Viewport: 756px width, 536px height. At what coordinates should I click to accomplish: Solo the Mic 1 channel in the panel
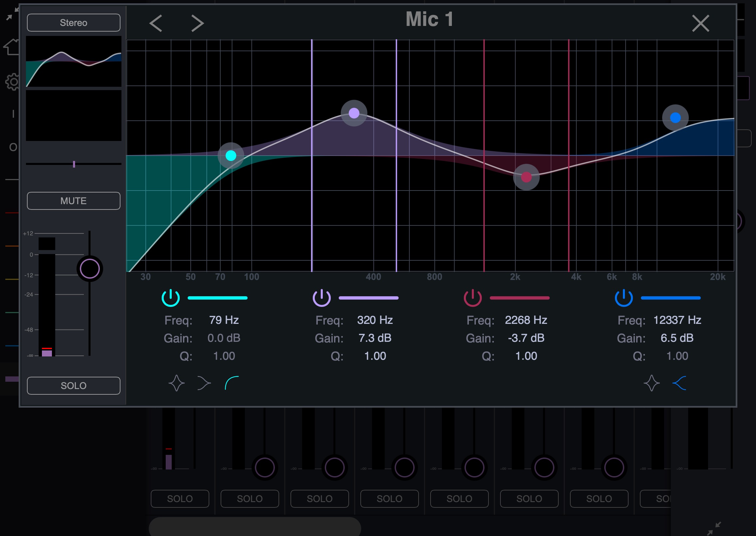tap(74, 386)
